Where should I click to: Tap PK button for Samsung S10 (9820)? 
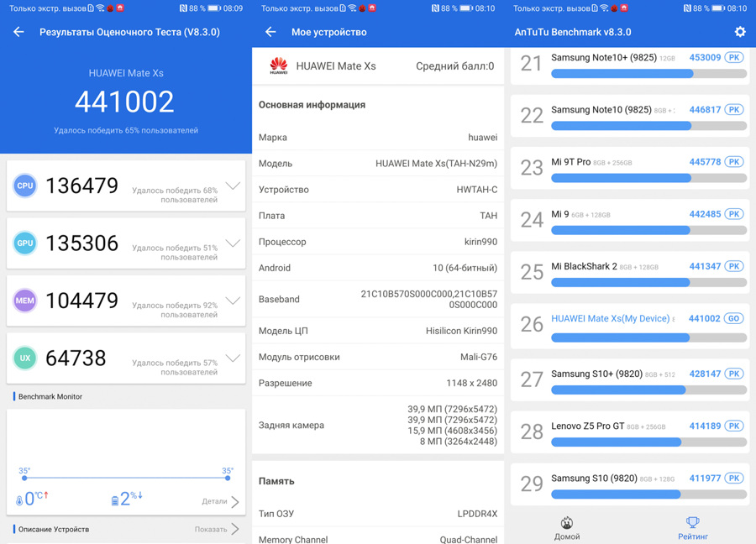pos(734,479)
